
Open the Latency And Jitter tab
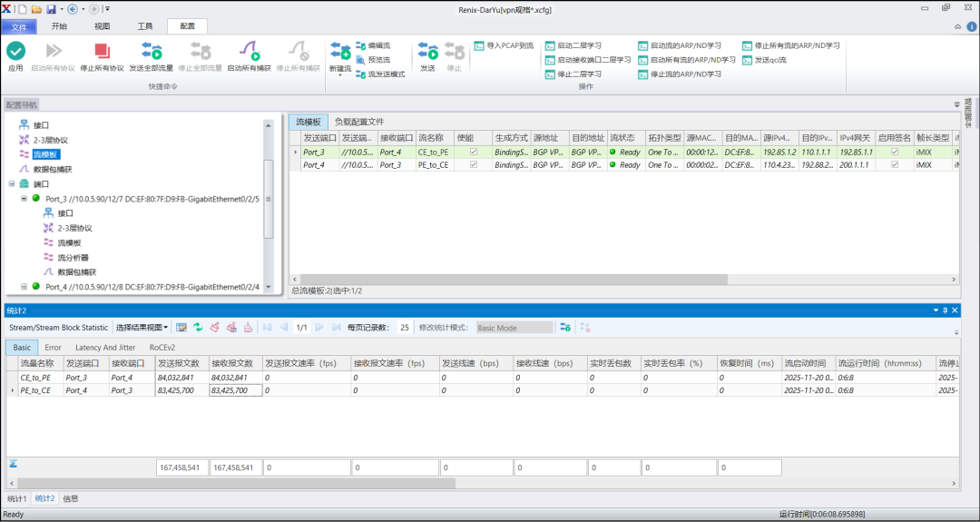point(104,347)
